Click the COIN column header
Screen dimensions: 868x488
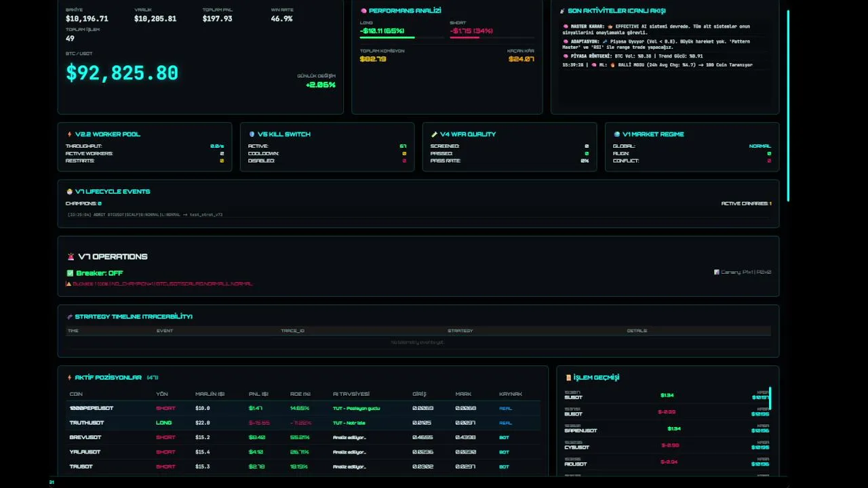(76, 394)
